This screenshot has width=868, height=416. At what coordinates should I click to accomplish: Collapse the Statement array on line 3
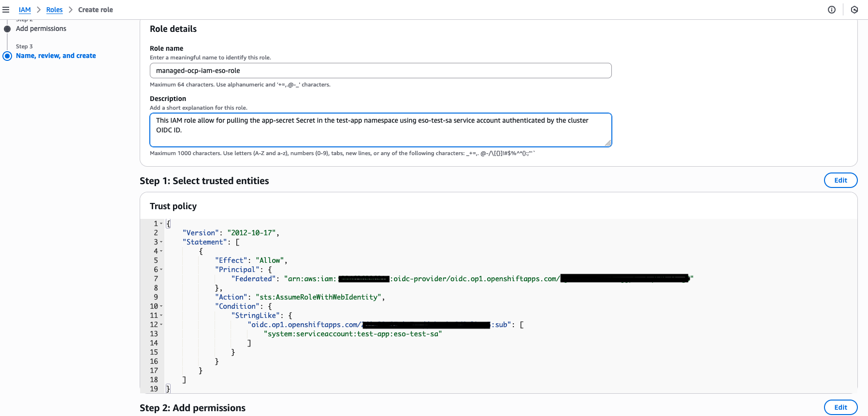click(161, 242)
